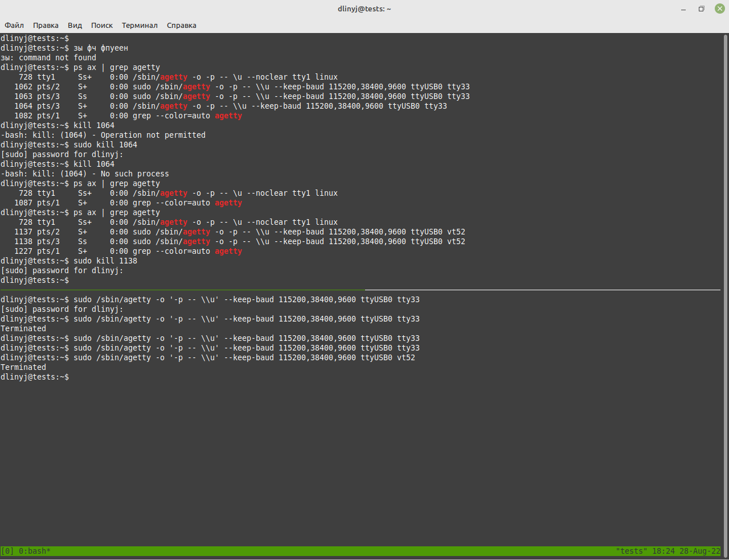Open the Поиск menu
This screenshot has width=729, height=560.
tap(102, 25)
